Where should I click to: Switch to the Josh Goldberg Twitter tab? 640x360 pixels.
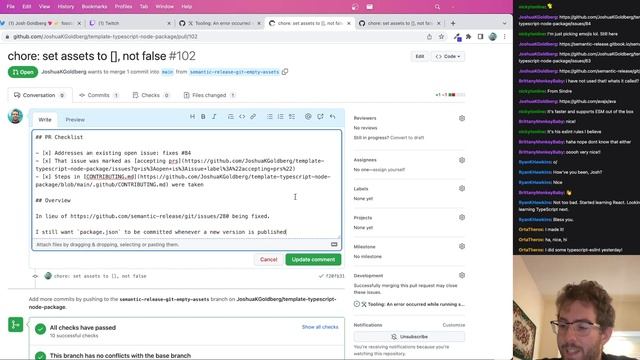(x=41, y=23)
